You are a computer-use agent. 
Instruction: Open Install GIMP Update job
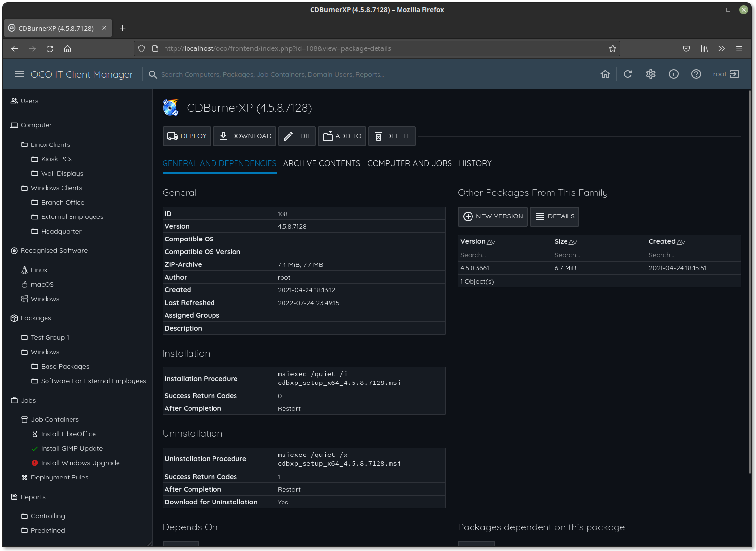click(x=67, y=448)
